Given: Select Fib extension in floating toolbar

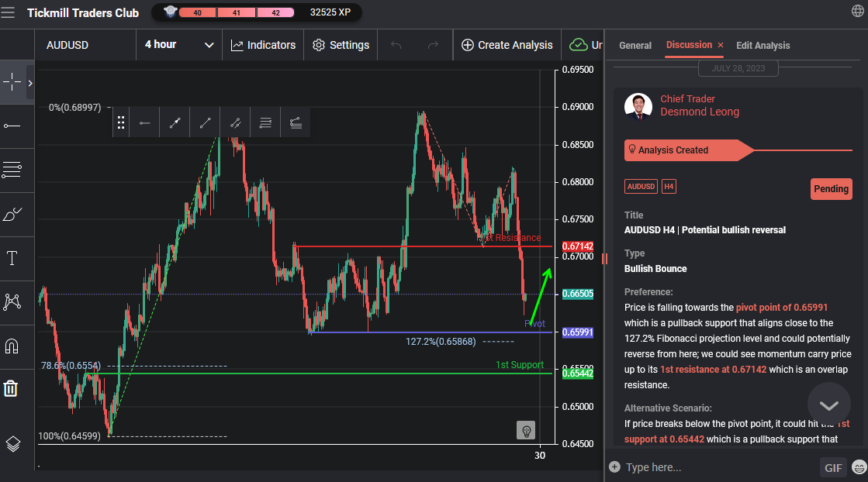Looking at the screenshot, I should tap(296, 122).
